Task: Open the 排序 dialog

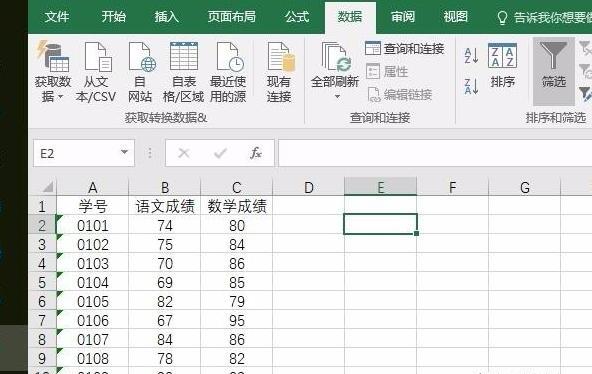Action: (x=503, y=65)
